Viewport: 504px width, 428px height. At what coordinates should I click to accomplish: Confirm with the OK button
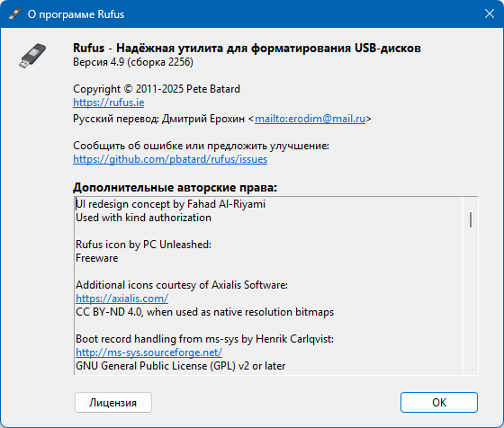pyautogui.click(x=439, y=402)
